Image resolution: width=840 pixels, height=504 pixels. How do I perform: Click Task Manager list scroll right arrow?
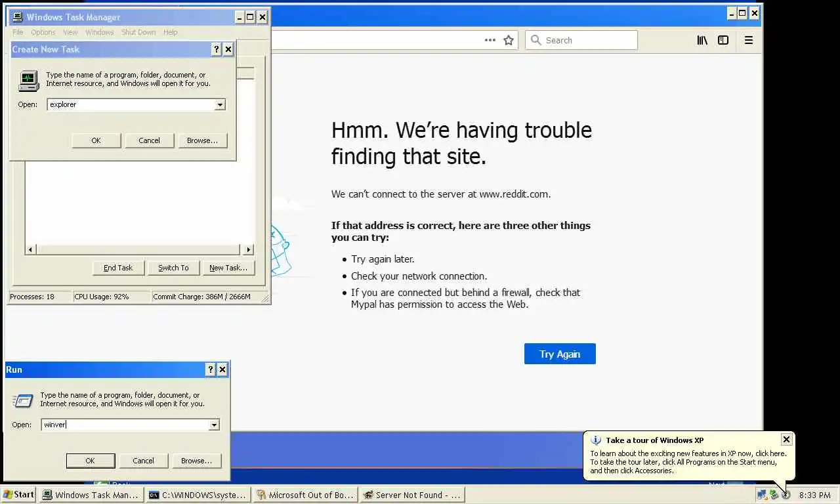[x=248, y=249]
